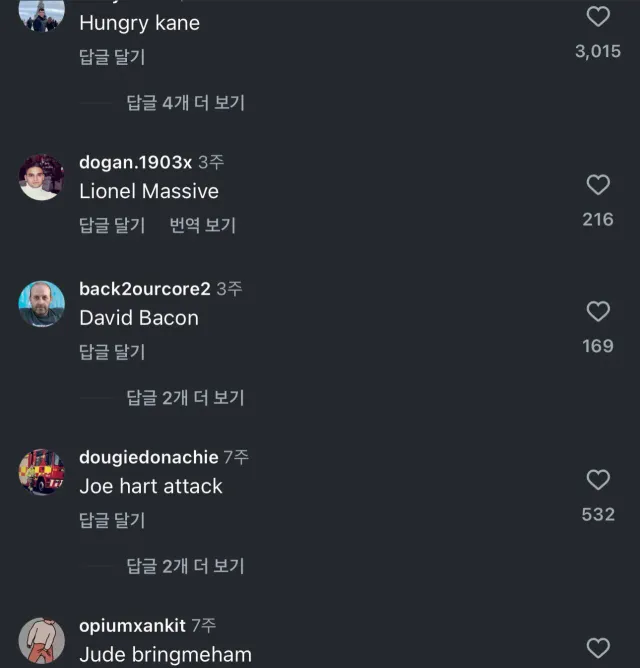The height and width of the screenshot is (668, 640).
Task: Tap avatar beside "Hungry kane" comment
Action: pyautogui.click(x=42, y=14)
